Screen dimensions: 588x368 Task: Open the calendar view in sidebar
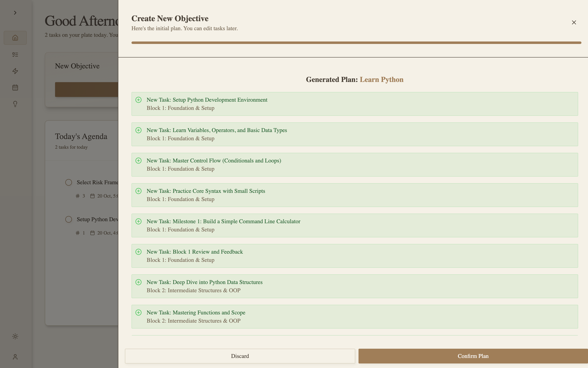[x=15, y=87]
